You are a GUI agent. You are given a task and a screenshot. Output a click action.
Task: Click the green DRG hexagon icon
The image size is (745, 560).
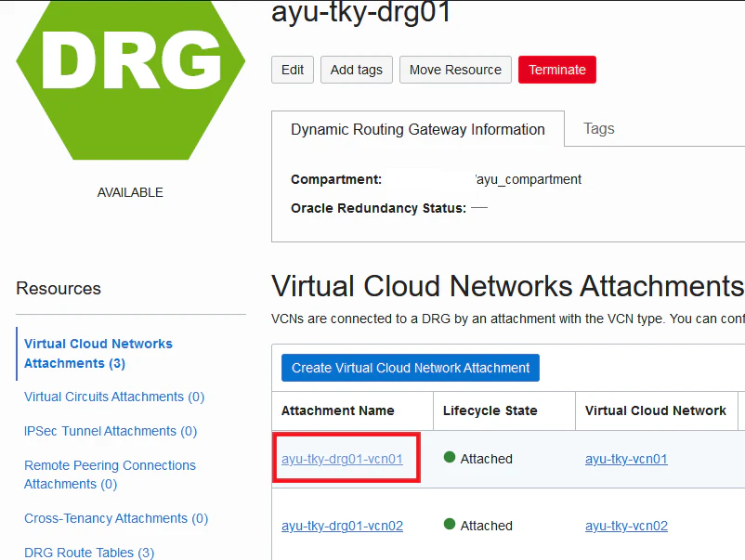tap(131, 78)
